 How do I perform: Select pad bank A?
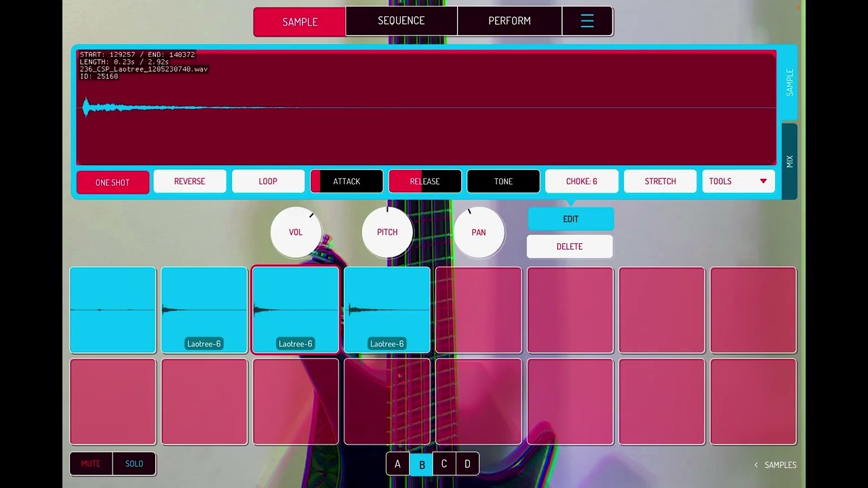397,464
